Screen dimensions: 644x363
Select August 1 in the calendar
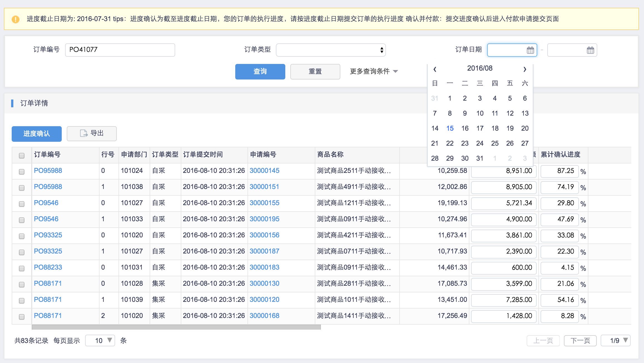(x=450, y=98)
